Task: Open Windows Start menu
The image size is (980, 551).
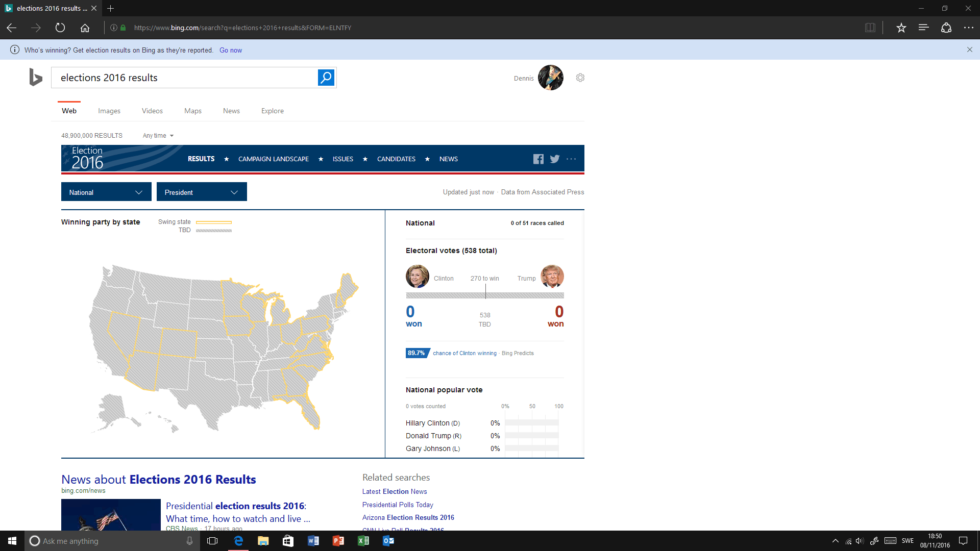Action: [12, 541]
